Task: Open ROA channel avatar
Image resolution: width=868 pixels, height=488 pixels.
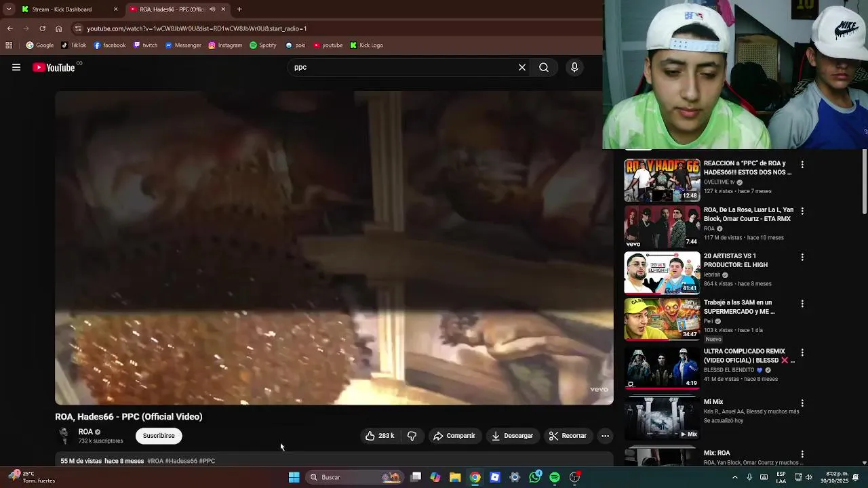Action: pyautogui.click(x=64, y=436)
